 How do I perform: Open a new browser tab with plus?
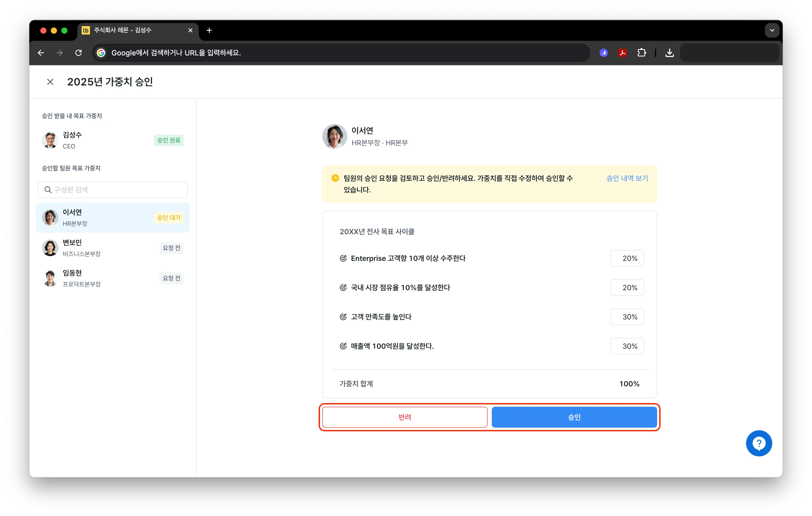pos(209,30)
